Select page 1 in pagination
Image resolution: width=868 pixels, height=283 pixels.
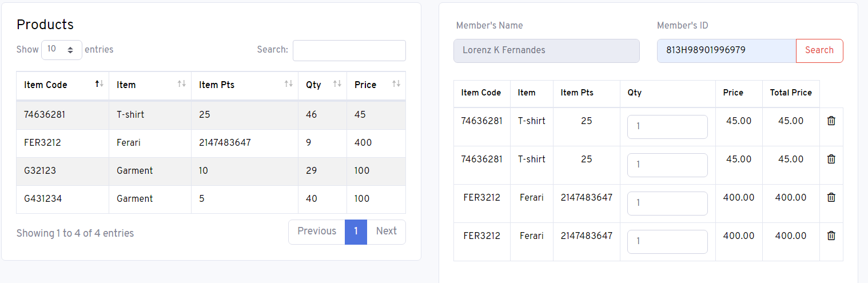click(356, 232)
